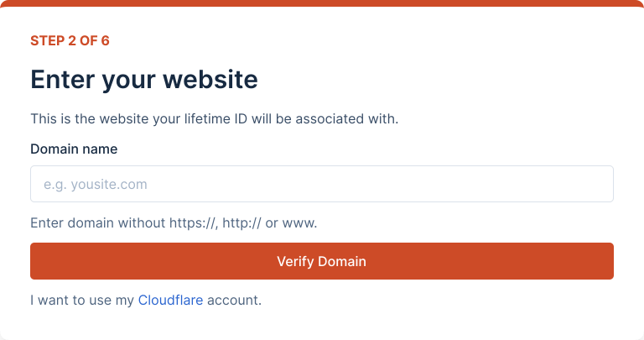Click "http://" in the helper text
This screenshot has width=644, height=340.
pyautogui.click(x=242, y=223)
